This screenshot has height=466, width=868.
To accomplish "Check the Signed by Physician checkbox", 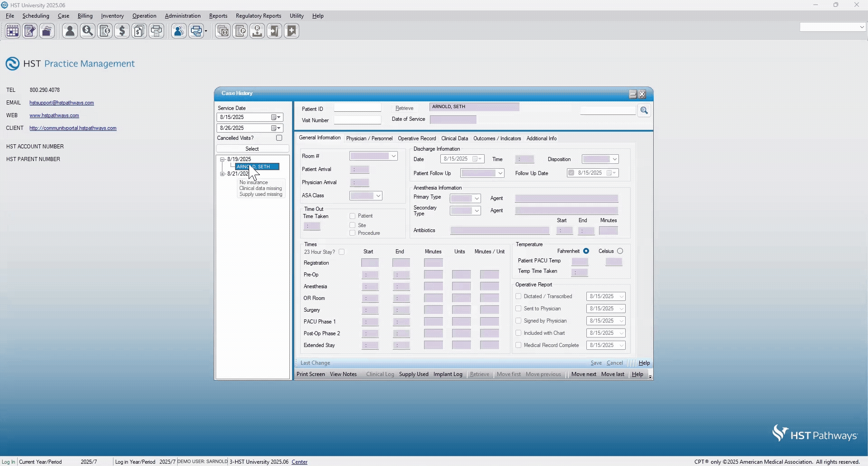I will [519, 321].
